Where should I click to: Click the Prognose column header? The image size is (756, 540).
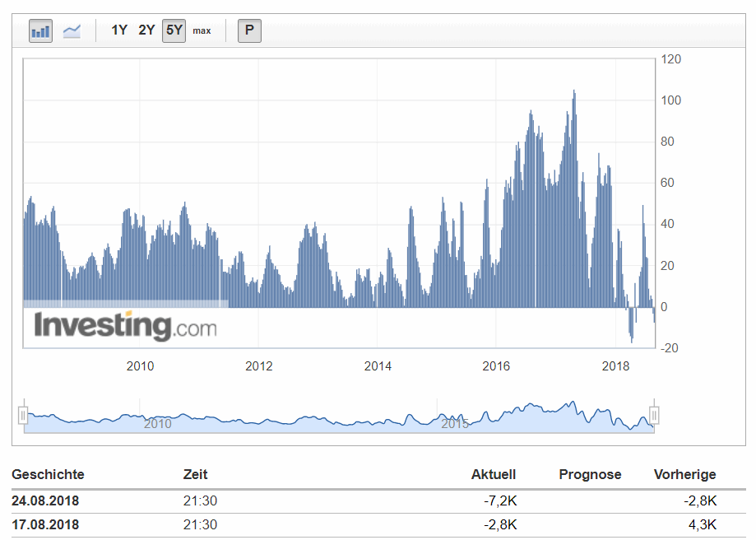(590, 475)
